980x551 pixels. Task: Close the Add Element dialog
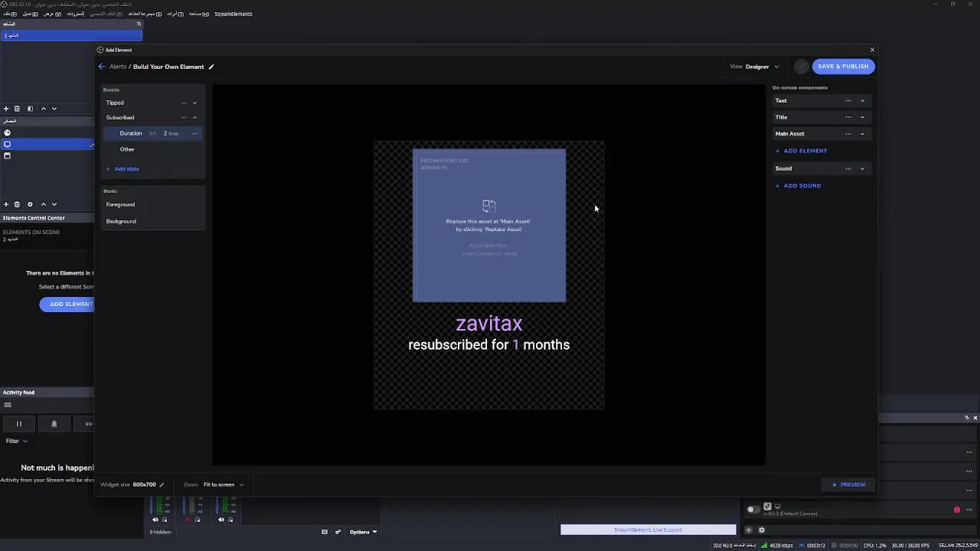pyautogui.click(x=872, y=50)
